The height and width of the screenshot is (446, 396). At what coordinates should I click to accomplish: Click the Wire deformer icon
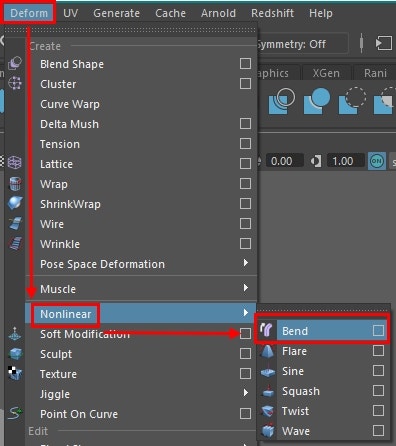15,223
